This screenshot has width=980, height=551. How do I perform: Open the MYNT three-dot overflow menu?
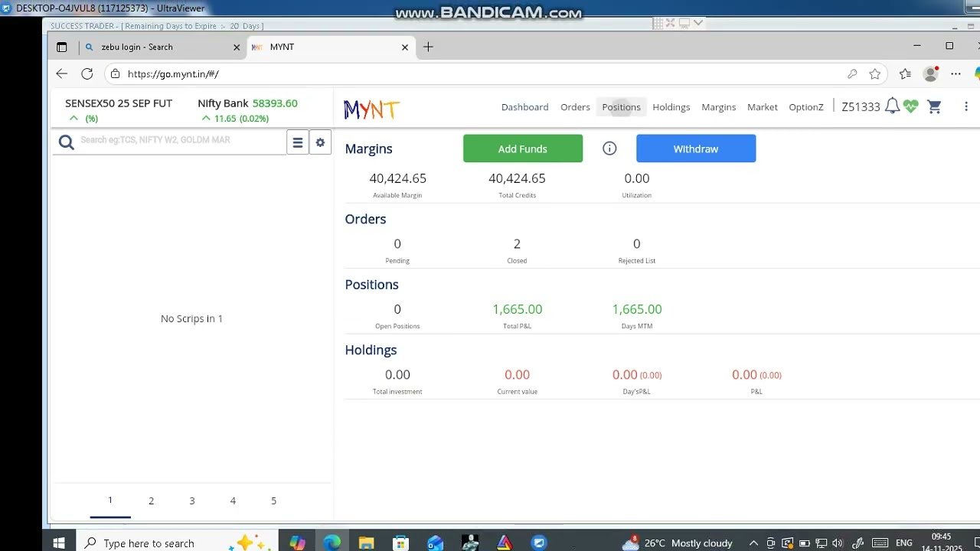(x=966, y=106)
